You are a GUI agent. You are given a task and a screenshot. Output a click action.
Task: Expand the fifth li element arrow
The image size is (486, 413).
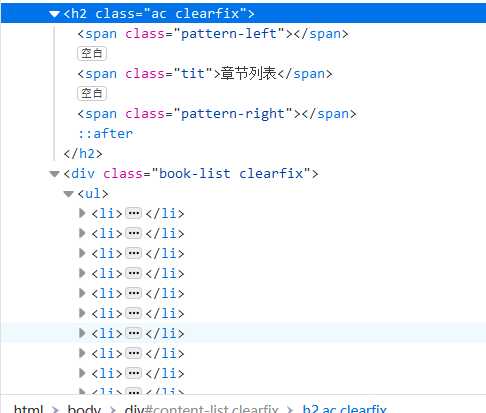coord(82,293)
